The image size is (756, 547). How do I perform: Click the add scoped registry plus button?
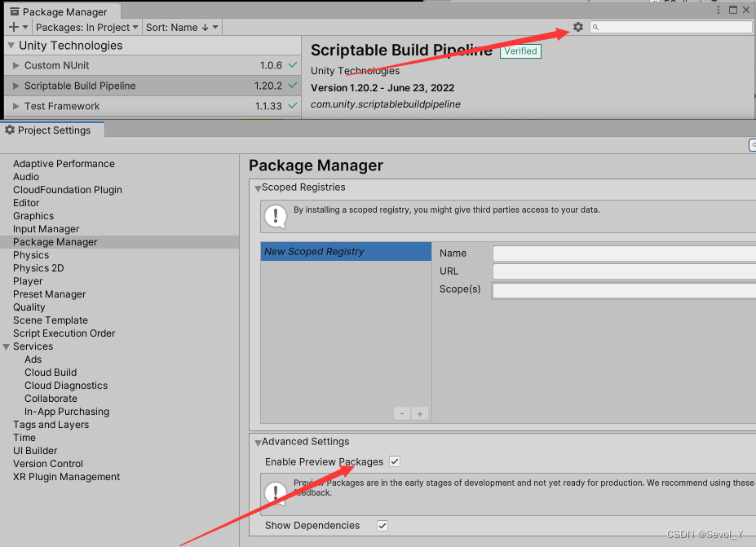tap(420, 413)
